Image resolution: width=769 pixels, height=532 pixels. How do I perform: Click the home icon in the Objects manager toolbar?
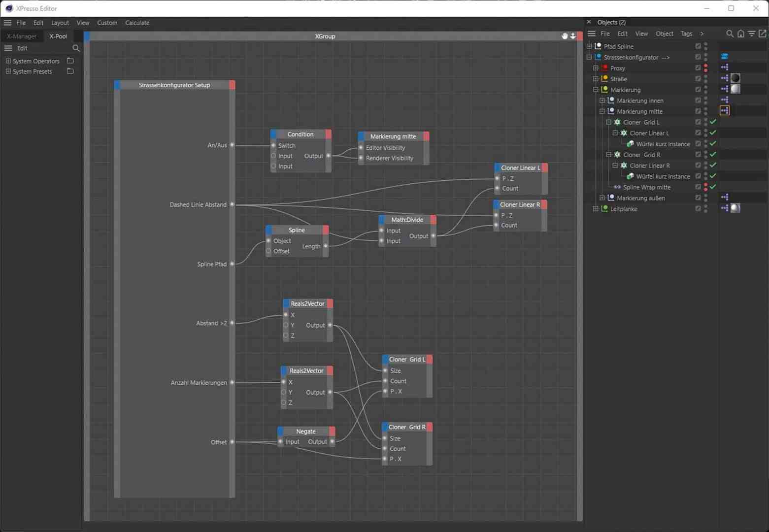tap(741, 33)
